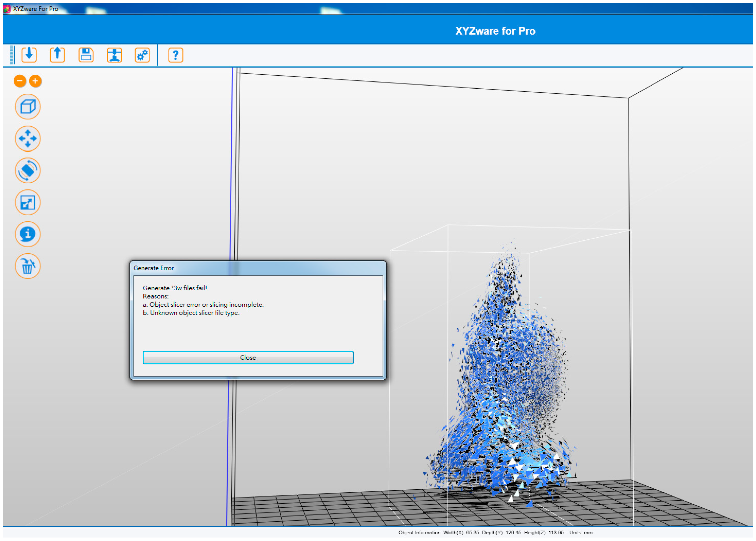Click the Import file toolbar icon
The width and height of the screenshot is (756, 541).
point(29,55)
